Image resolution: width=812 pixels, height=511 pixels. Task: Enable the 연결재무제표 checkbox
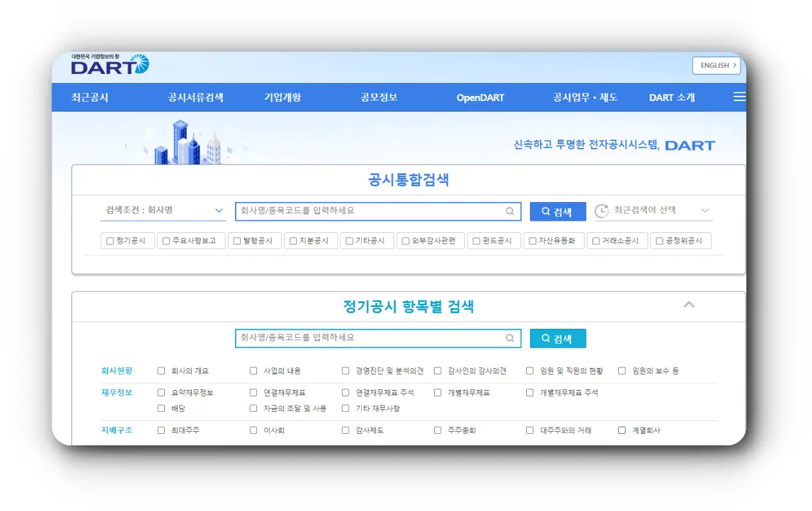pos(253,391)
